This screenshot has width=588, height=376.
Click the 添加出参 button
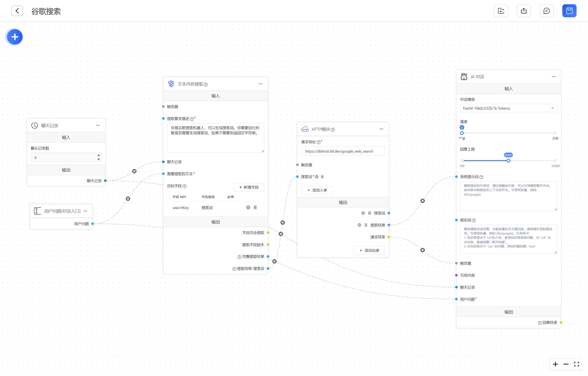pyautogui.click(x=369, y=250)
